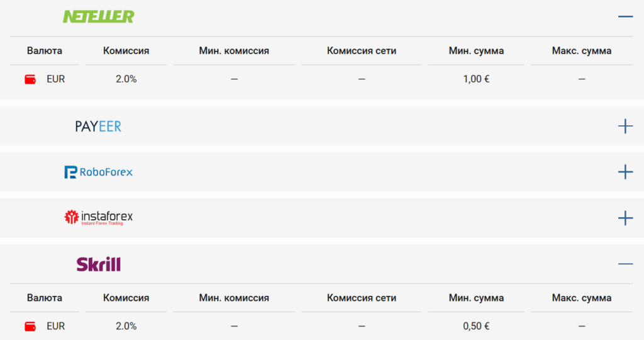
Task: Click the red wallet icon in Neteller row
Action: coord(30,79)
